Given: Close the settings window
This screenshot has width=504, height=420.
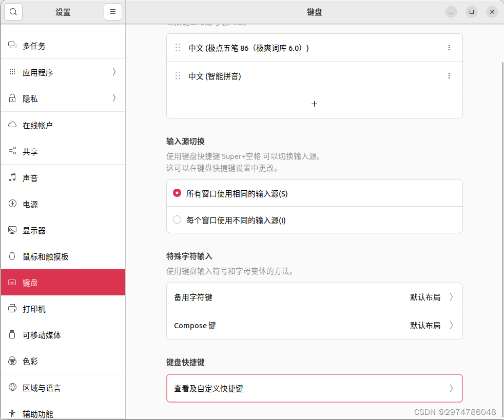Looking at the screenshot, I should [x=492, y=12].
